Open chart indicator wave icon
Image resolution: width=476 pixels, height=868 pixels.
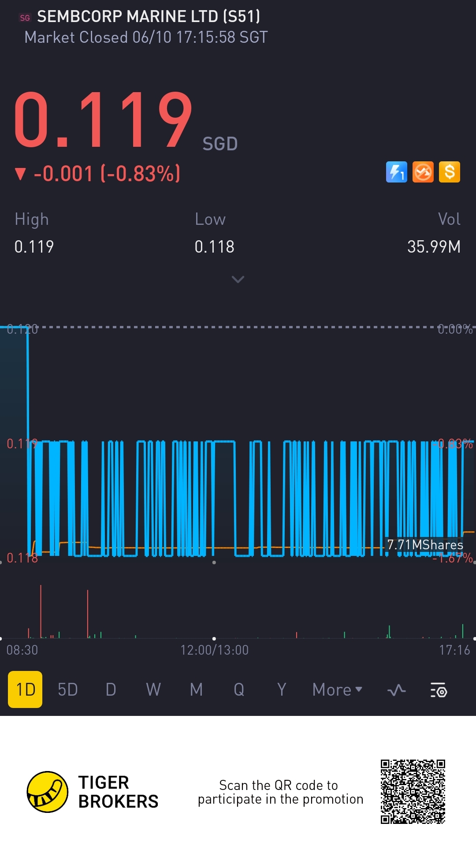(x=397, y=690)
